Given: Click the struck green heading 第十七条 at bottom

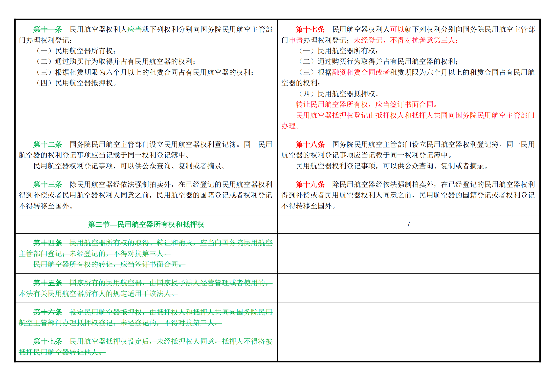Looking at the screenshot, I should point(48,341).
